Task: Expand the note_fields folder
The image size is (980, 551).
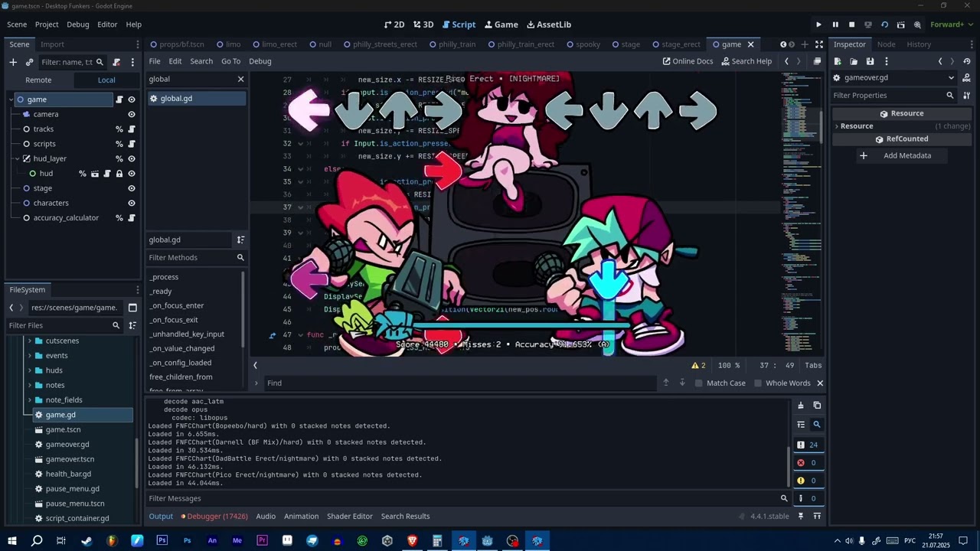Action: 29,400
